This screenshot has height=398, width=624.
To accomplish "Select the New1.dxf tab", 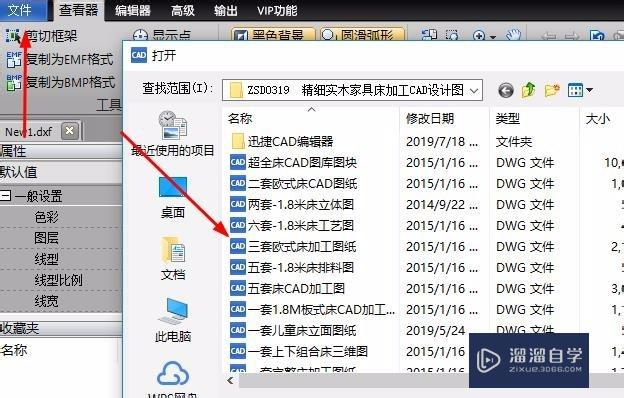I will (x=29, y=131).
